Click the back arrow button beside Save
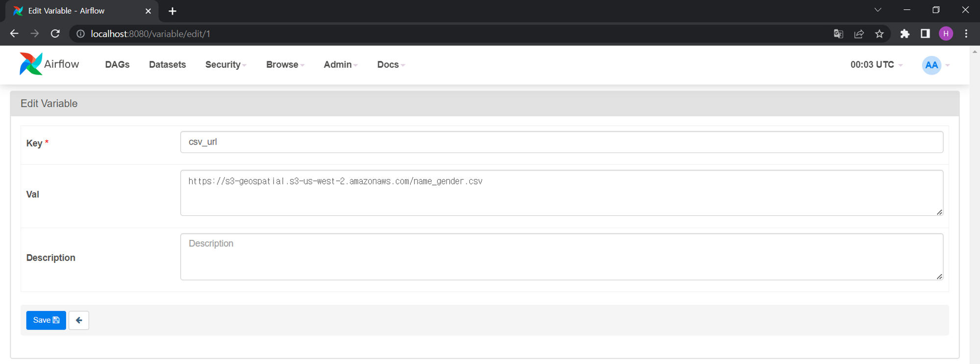Viewport: 980px width, 364px height. pyautogui.click(x=79, y=320)
